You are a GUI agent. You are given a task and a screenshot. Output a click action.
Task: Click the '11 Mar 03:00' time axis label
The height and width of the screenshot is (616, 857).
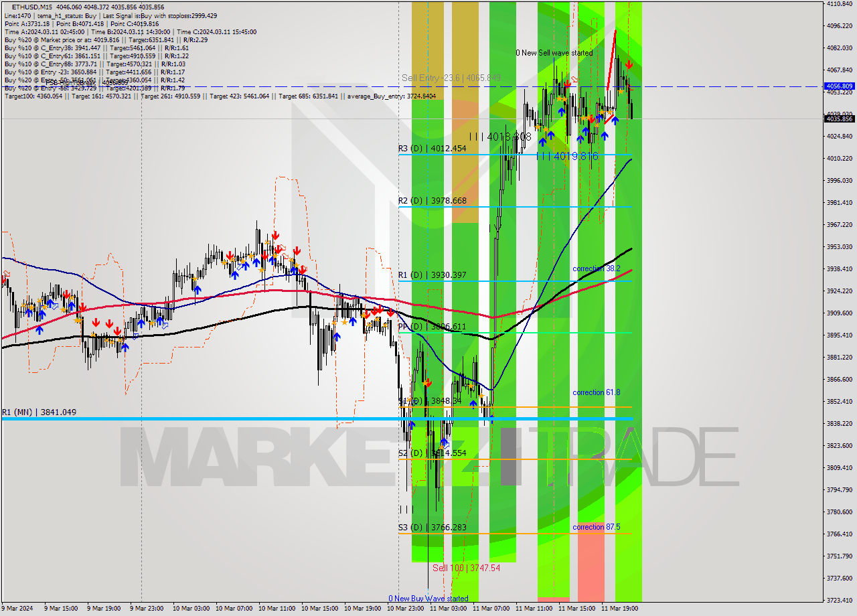coord(449,609)
